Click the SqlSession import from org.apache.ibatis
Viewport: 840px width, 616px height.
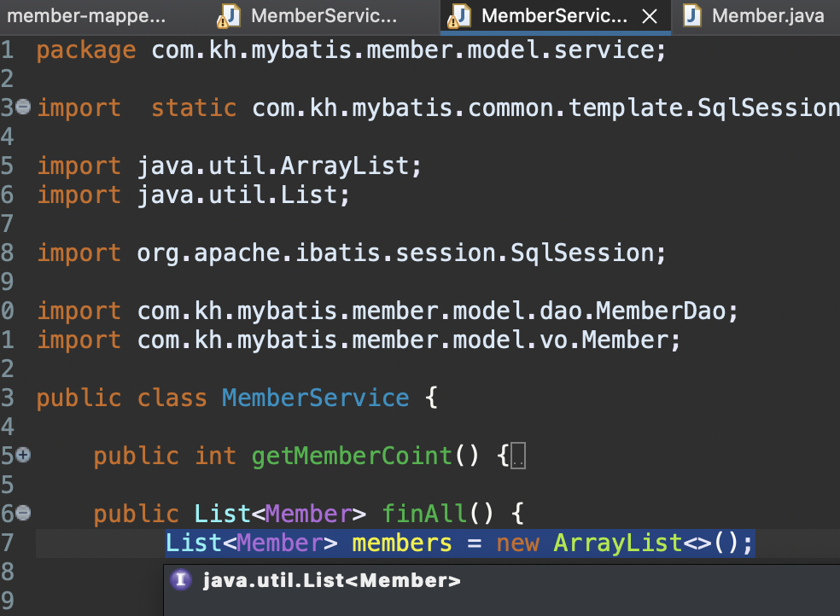[x=352, y=253]
